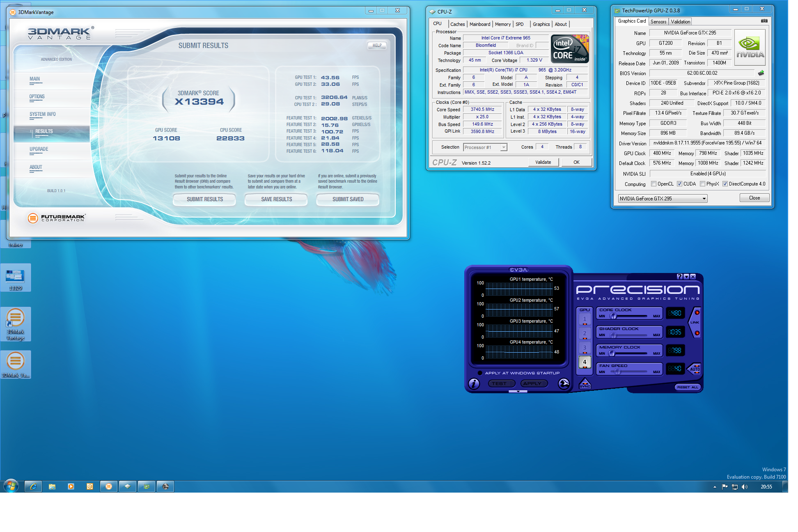Click the EVGA Precision help question icon
The image size is (798, 532).
coord(680,276)
